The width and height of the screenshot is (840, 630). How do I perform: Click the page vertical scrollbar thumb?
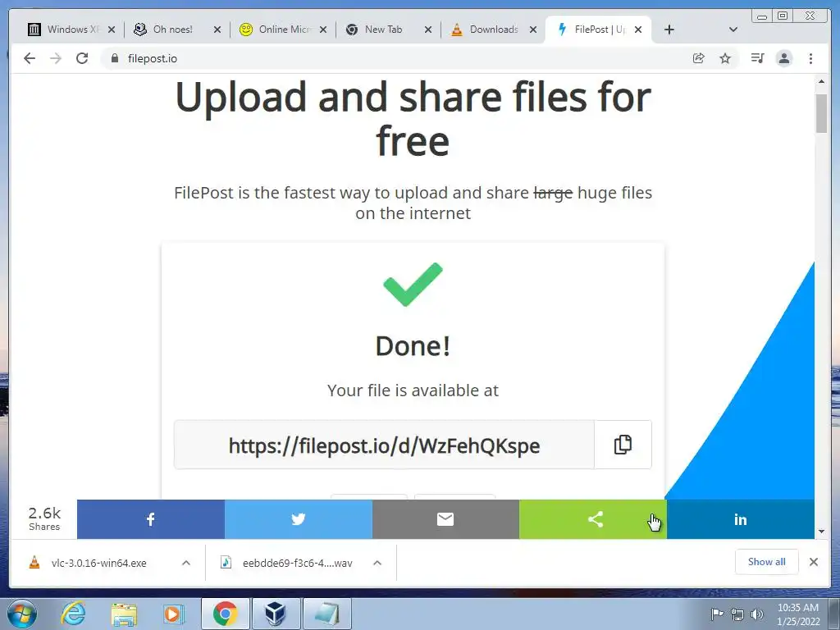pos(821,113)
